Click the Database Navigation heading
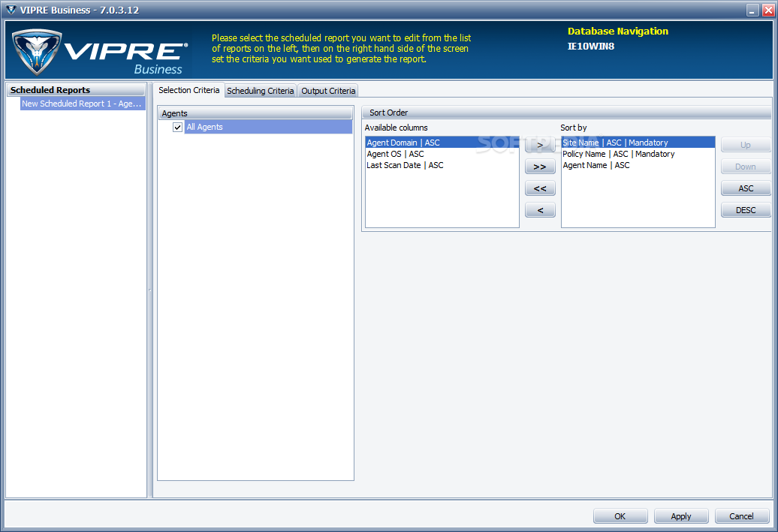This screenshot has width=778, height=532. click(x=618, y=32)
